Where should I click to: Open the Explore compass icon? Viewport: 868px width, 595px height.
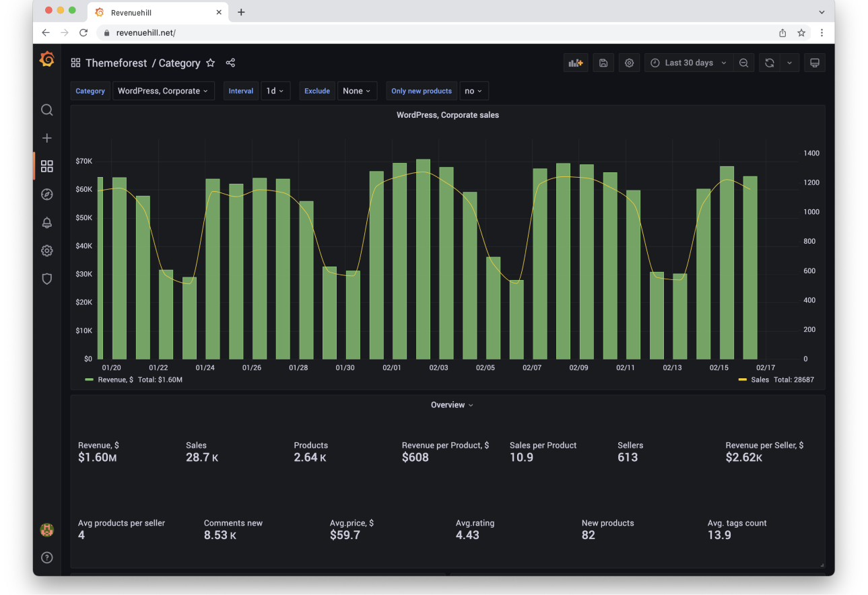pyautogui.click(x=46, y=195)
